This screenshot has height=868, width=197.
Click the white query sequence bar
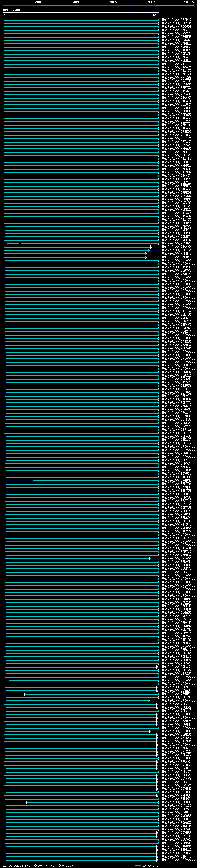coord(81,13)
